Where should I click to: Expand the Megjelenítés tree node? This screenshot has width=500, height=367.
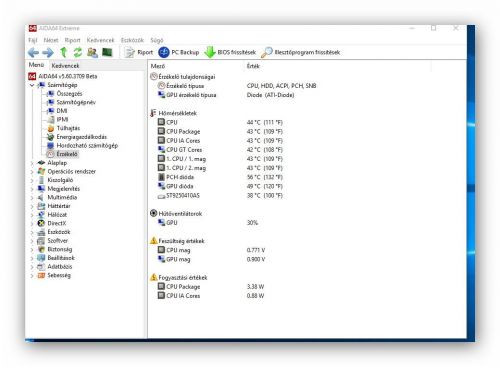pos(32,189)
